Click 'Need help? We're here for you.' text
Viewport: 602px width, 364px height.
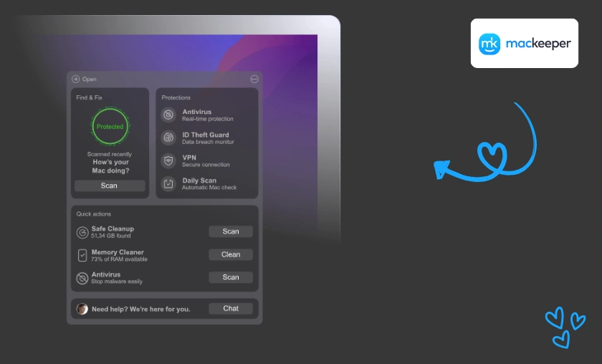coord(141,309)
